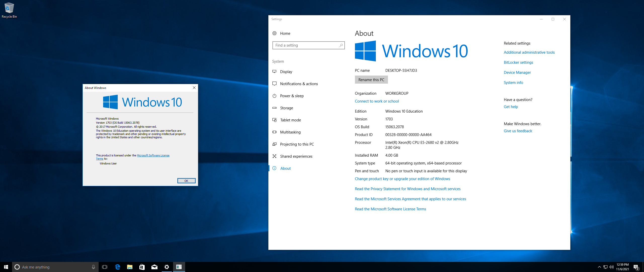
Task: Open System info link
Action: [x=513, y=82]
